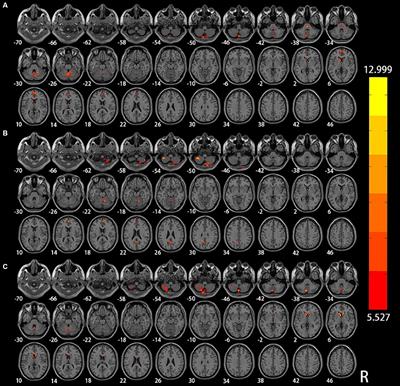This screenshot has height=386, width=400.
Task: Select panel A brain slice at -38
Action: (308, 24)
